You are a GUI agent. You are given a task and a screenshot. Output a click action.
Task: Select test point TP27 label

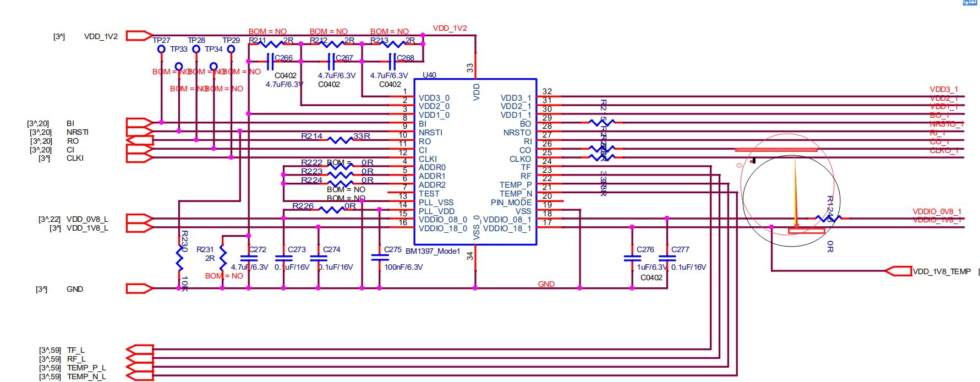click(161, 40)
